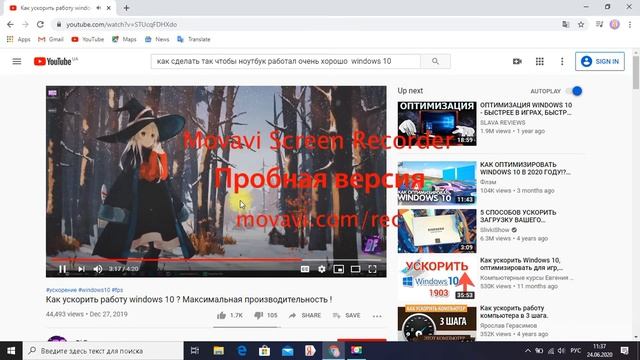This screenshot has width=640, height=360.
Task: Bookmark this page with star icon
Action: (581, 24)
